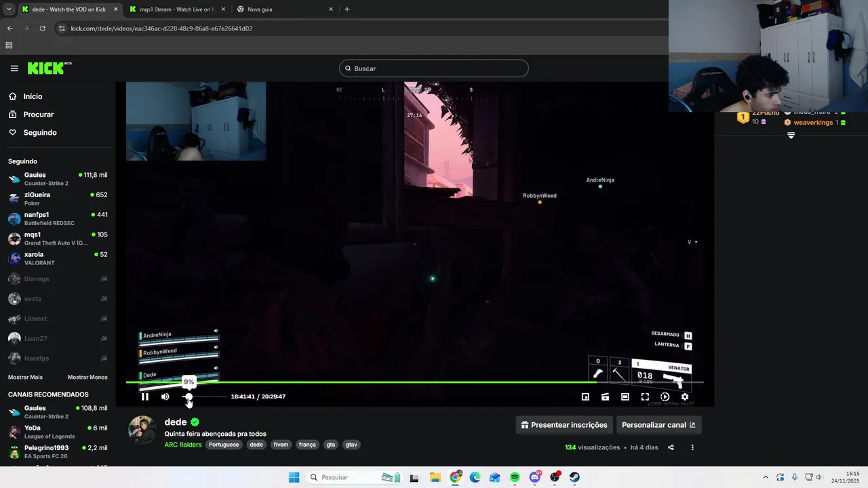Open the tab search dropdown
Screen dimensions: 868x488
click(x=8, y=9)
